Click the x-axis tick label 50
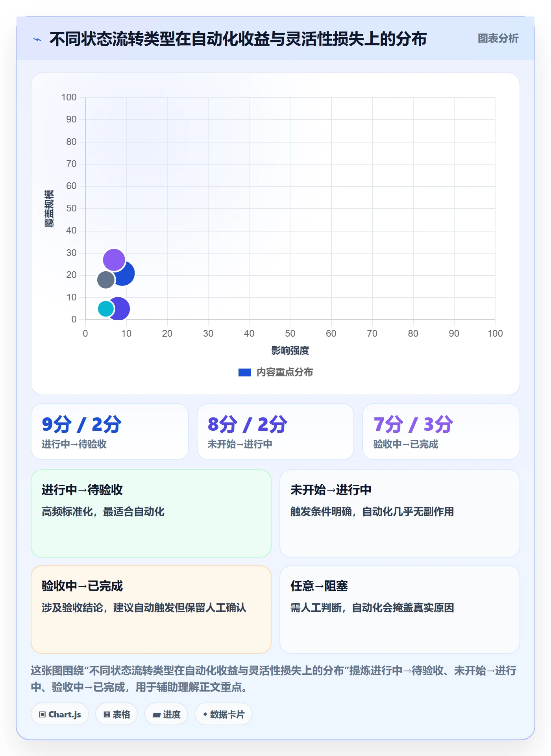The width and height of the screenshot is (551, 756). pyautogui.click(x=290, y=334)
